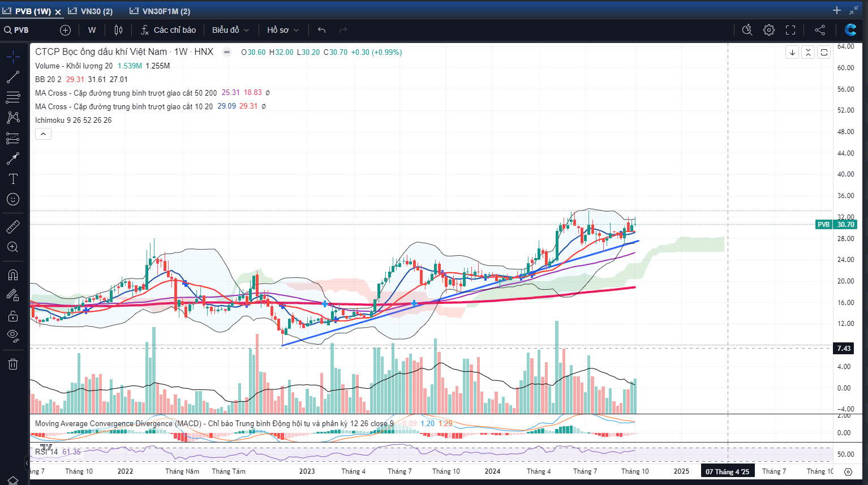Image resolution: width=868 pixels, height=485 pixels.
Task: Select the Ichimoku 9 26 52 legend
Action: 74,120
